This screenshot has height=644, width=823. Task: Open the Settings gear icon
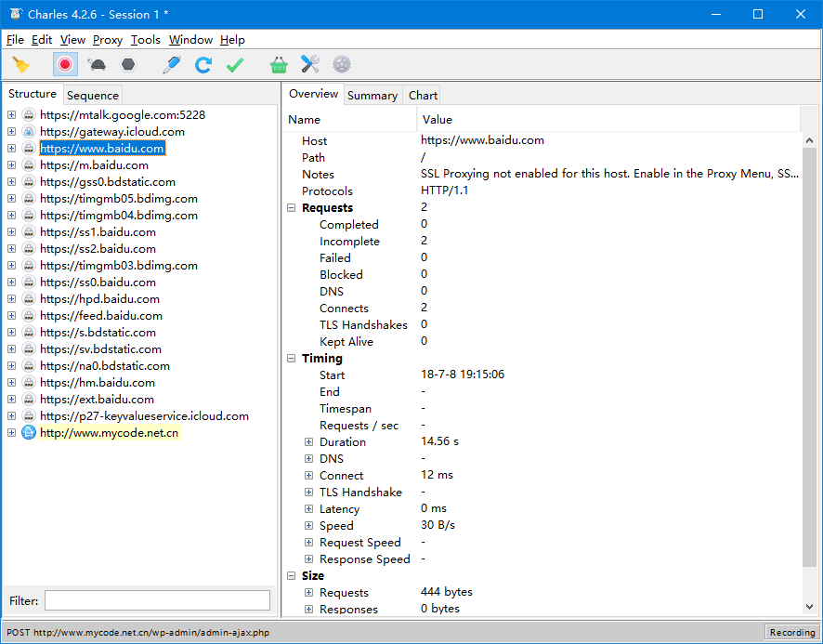(342, 65)
